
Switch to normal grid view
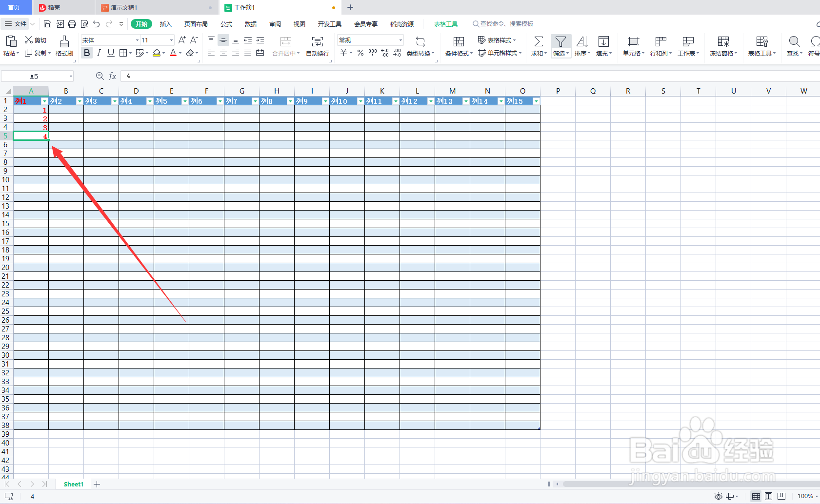pos(756,496)
